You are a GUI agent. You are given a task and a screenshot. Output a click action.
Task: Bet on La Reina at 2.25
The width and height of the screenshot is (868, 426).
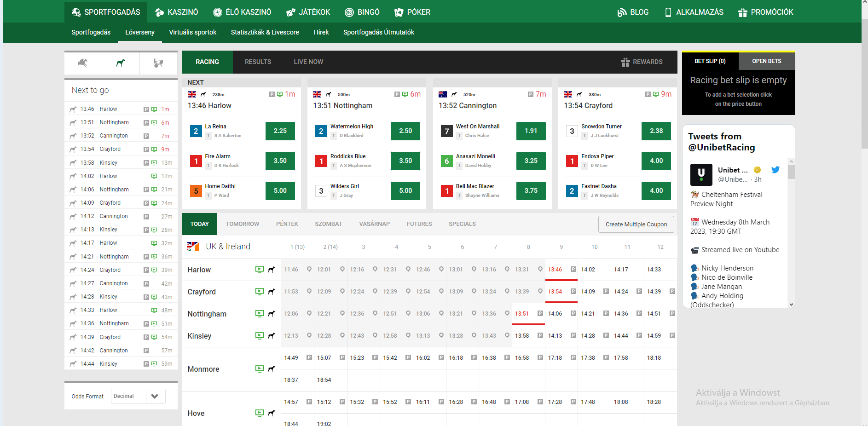[x=280, y=131]
